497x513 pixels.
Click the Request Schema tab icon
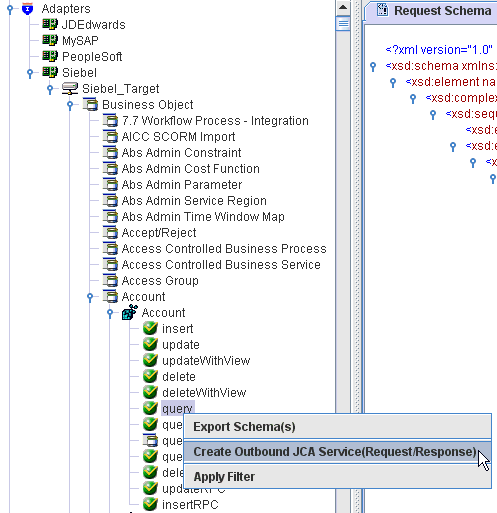click(382, 10)
